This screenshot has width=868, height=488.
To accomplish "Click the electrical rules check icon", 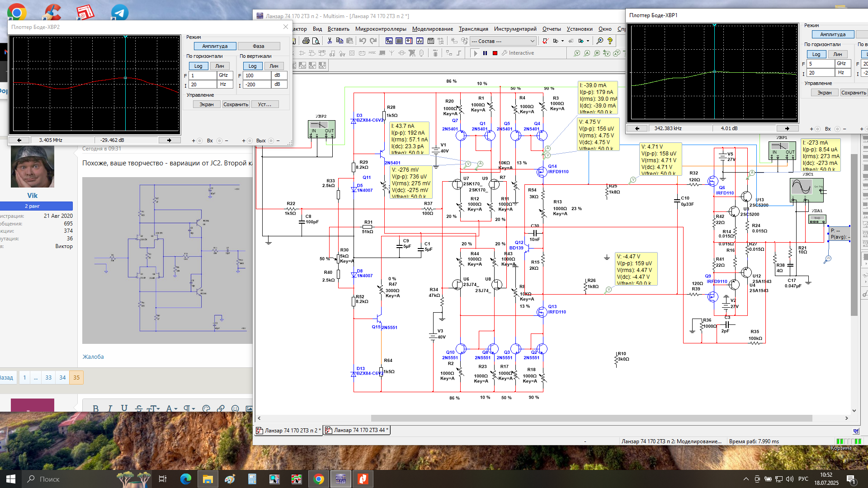I will tap(546, 41).
